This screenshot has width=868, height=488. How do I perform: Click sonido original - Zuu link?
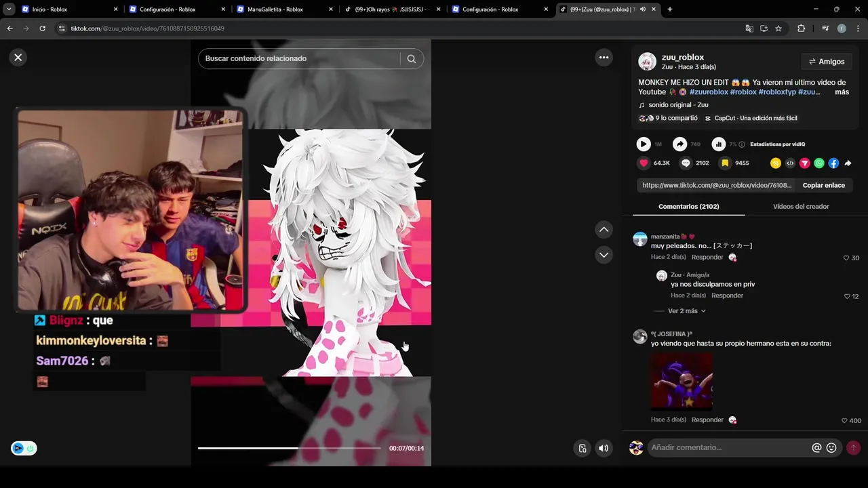click(678, 105)
